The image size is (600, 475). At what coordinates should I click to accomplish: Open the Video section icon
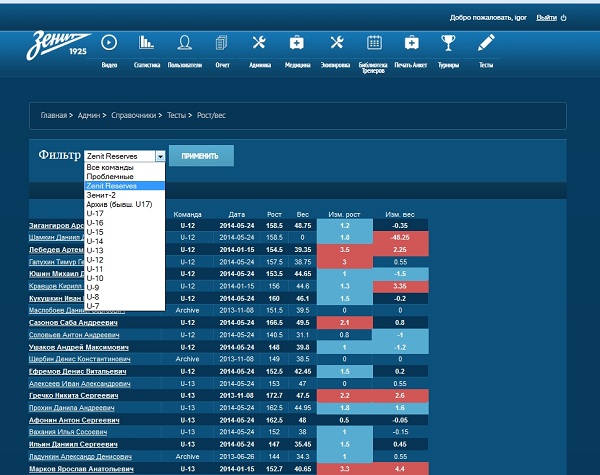click(109, 42)
